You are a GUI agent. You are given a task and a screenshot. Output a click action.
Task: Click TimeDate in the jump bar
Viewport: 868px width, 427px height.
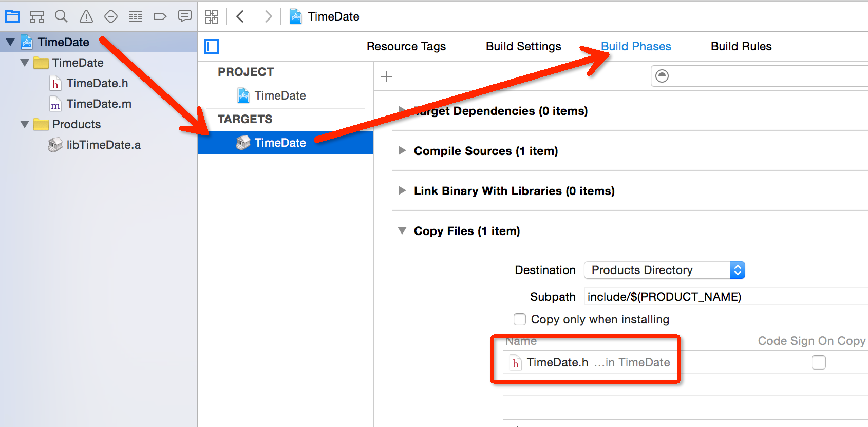pyautogui.click(x=334, y=16)
